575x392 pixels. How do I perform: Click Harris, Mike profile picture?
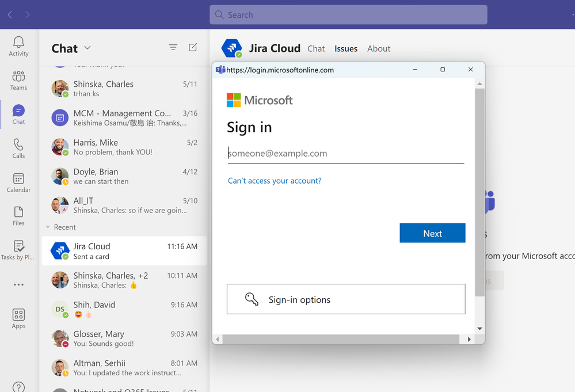pos(60,147)
